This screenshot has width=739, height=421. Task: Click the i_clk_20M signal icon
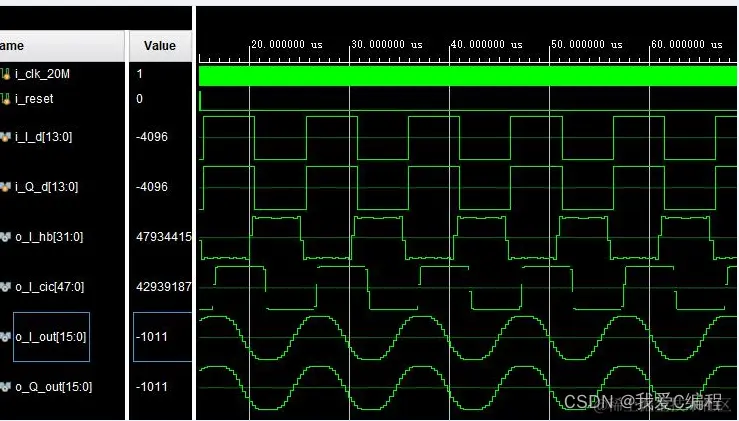(x=5, y=74)
